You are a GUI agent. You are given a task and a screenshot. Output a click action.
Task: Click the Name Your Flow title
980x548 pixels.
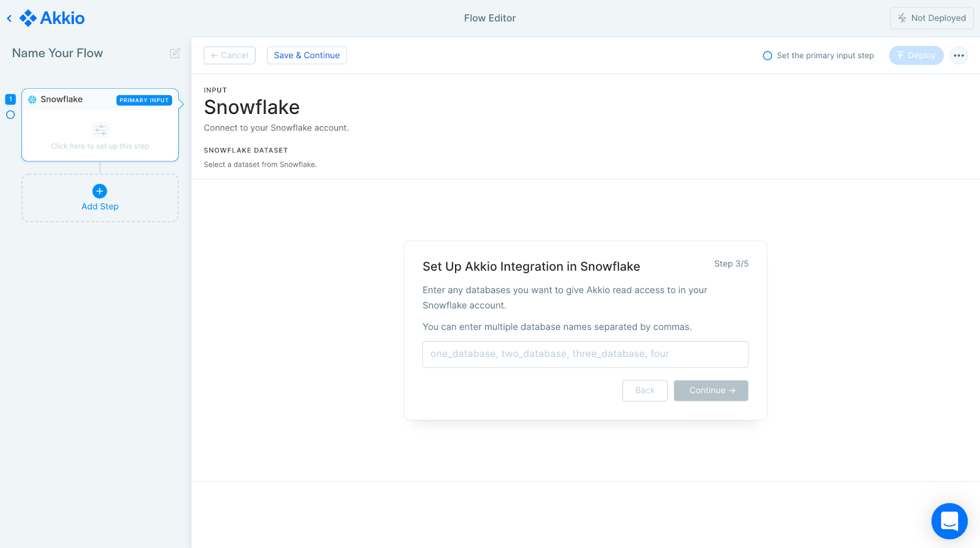click(58, 53)
